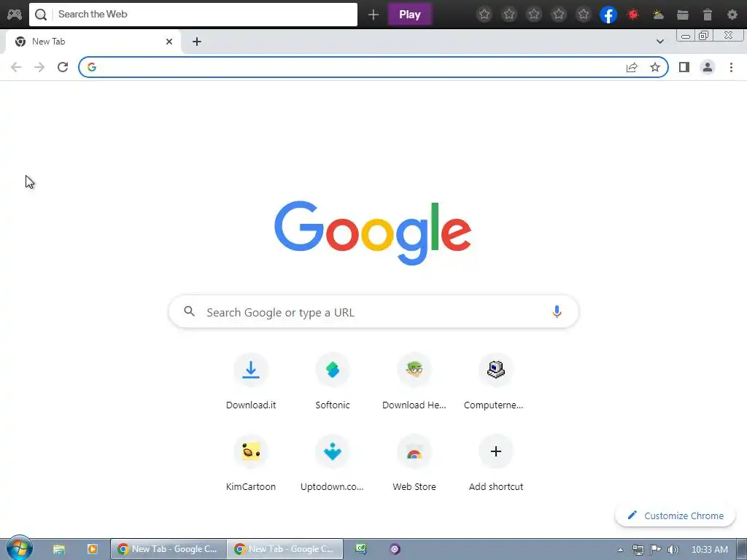Screen dimensions: 747x560
Task: Open media player taskbar icon
Action: point(93,549)
